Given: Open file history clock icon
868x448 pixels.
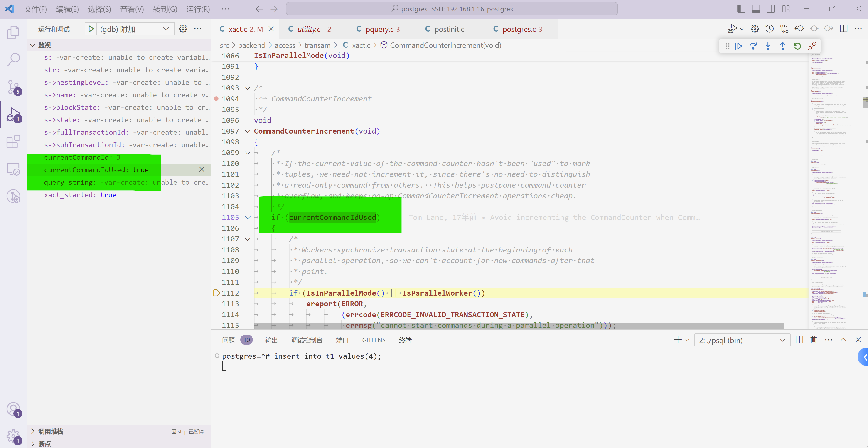Looking at the screenshot, I should point(770,29).
